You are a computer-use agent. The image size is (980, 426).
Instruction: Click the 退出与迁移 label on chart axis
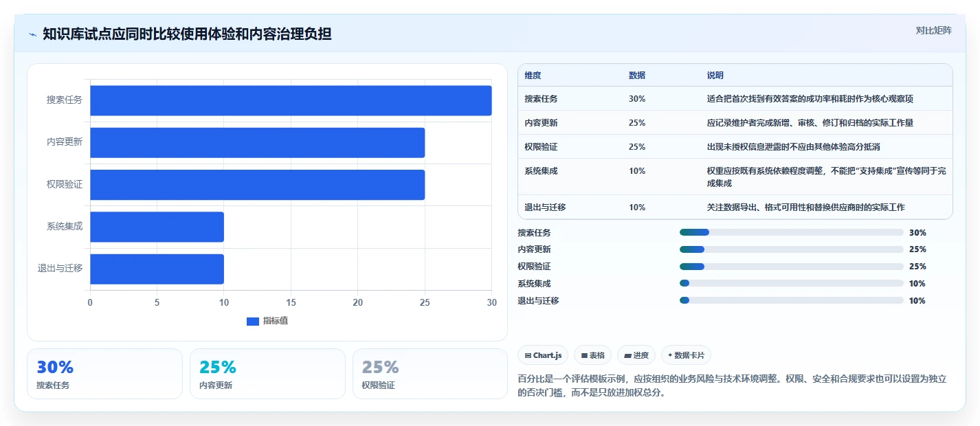tap(60, 269)
